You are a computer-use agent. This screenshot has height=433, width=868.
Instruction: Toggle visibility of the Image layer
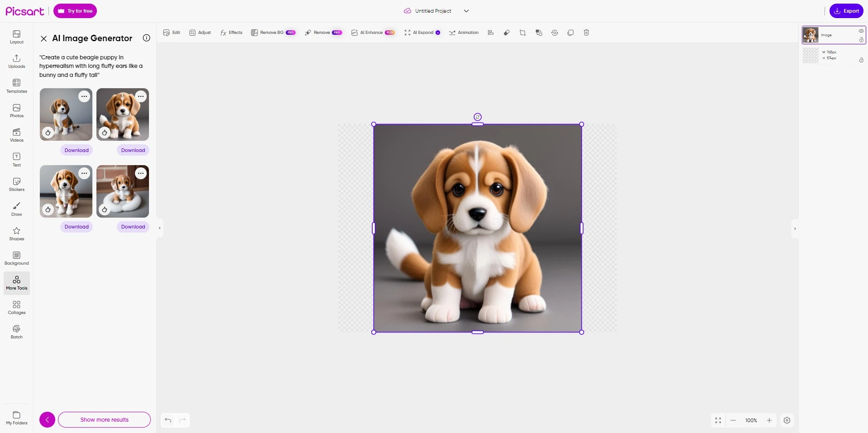tap(861, 31)
